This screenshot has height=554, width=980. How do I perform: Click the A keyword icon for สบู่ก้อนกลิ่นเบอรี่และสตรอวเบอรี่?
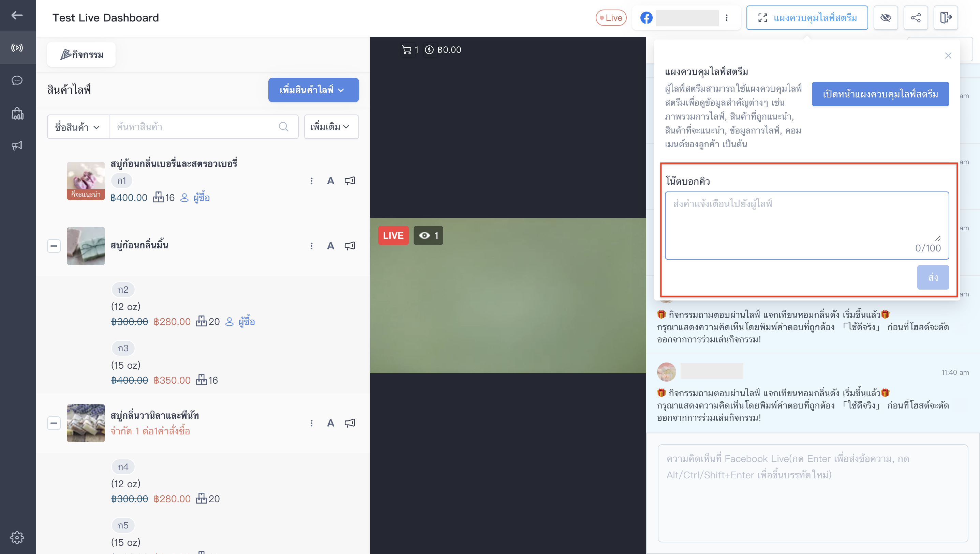[x=330, y=181]
